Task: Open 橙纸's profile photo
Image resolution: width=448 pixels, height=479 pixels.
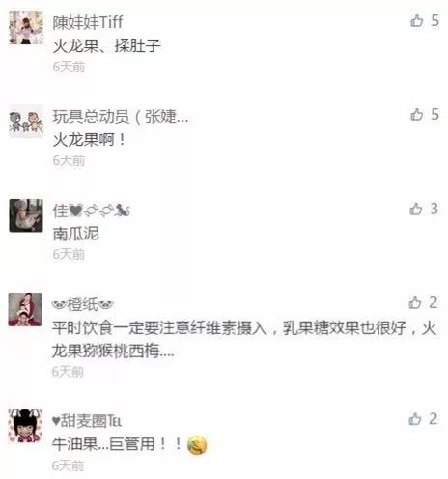Action: [x=25, y=309]
